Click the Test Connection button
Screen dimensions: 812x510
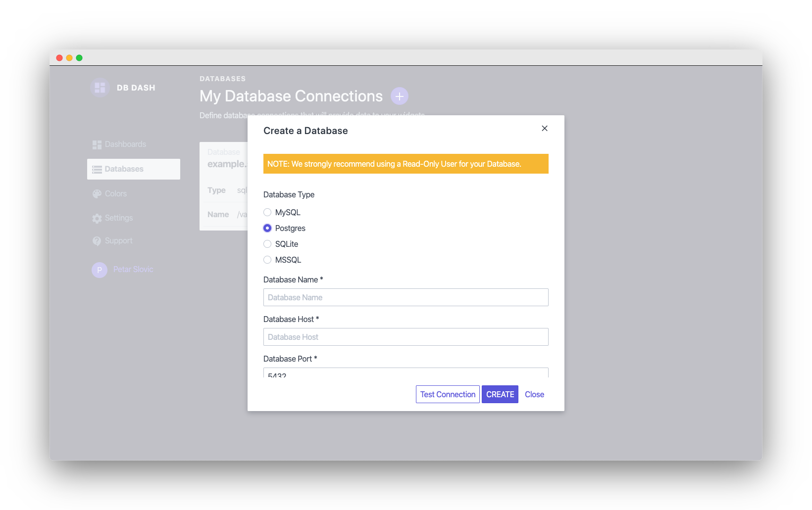pyautogui.click(x=448, y=394)
